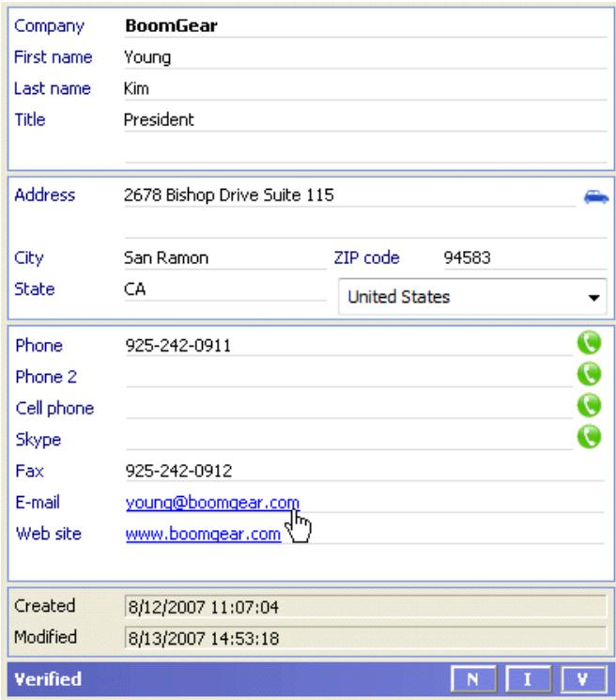Image resolution: width=616 pixels, height=700 pixels.
Task: Click the ZIP code field 94583
Action: 525,258
